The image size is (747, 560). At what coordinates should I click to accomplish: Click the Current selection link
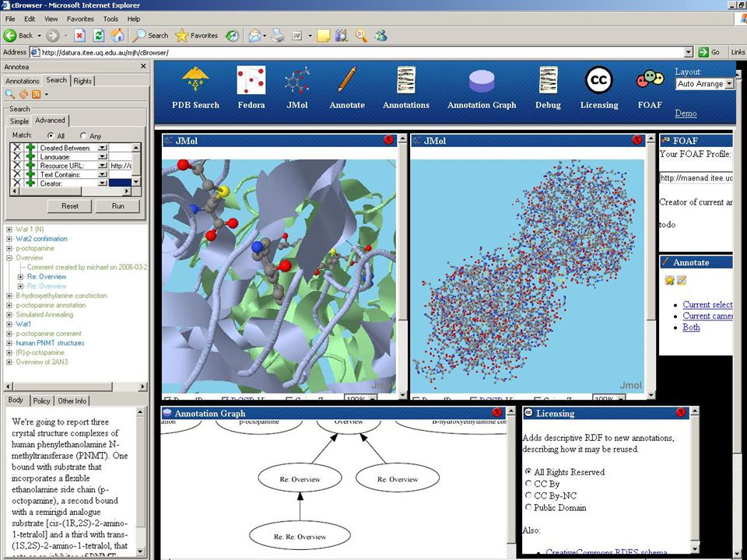click(x=707, y=304)
